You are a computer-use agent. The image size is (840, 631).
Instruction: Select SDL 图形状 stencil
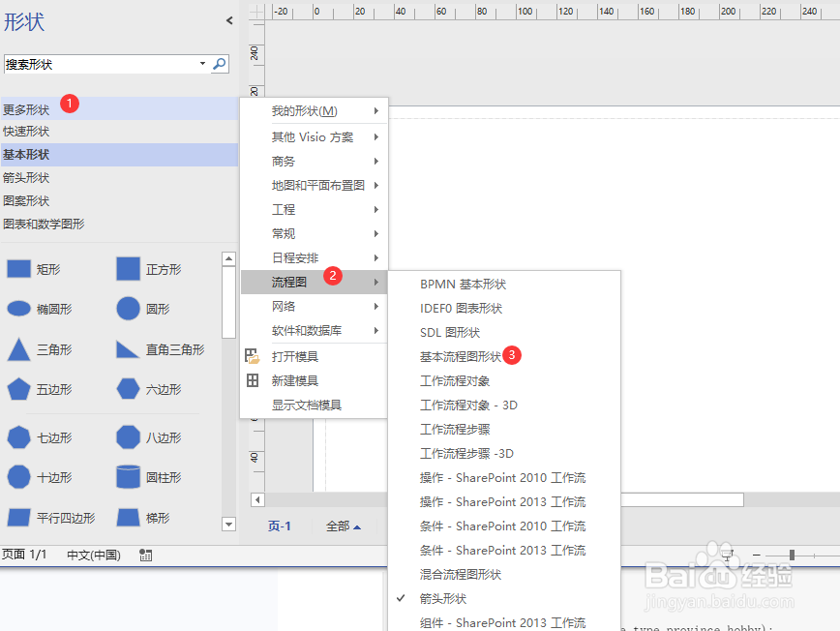[504, 333]
